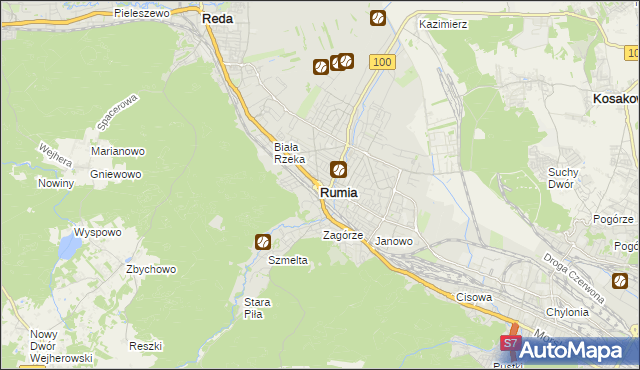This screenshot has width=640, height=370.
Task: Click the baseball marker left of the overlapping pair
Action: [x=321, y=67]
